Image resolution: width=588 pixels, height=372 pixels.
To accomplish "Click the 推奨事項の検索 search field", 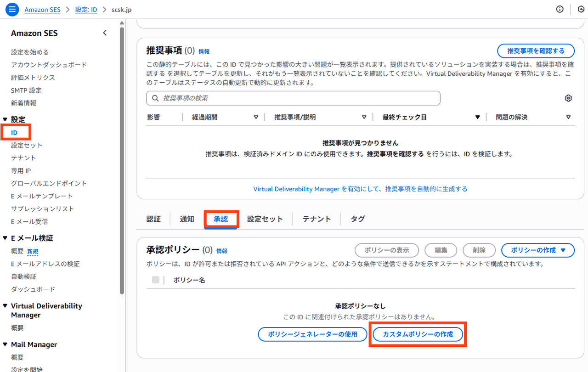I will coord(293,98).
